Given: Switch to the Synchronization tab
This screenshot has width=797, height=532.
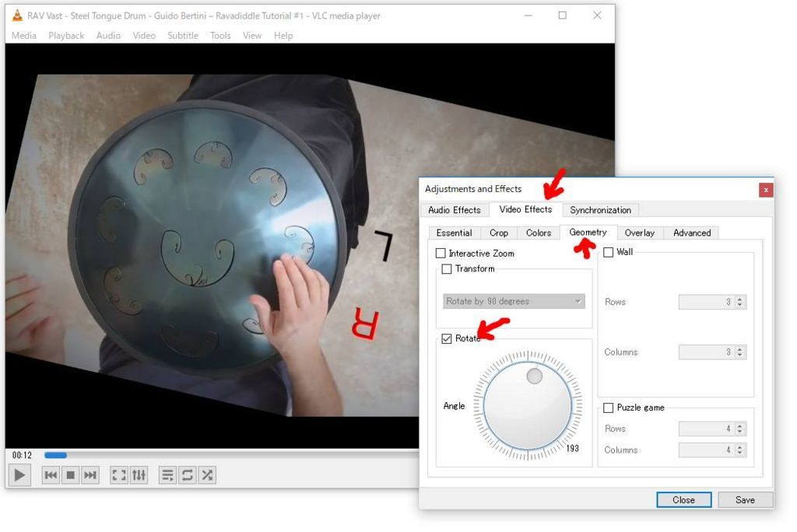Looking at the screenshot, I should point(600,210).
